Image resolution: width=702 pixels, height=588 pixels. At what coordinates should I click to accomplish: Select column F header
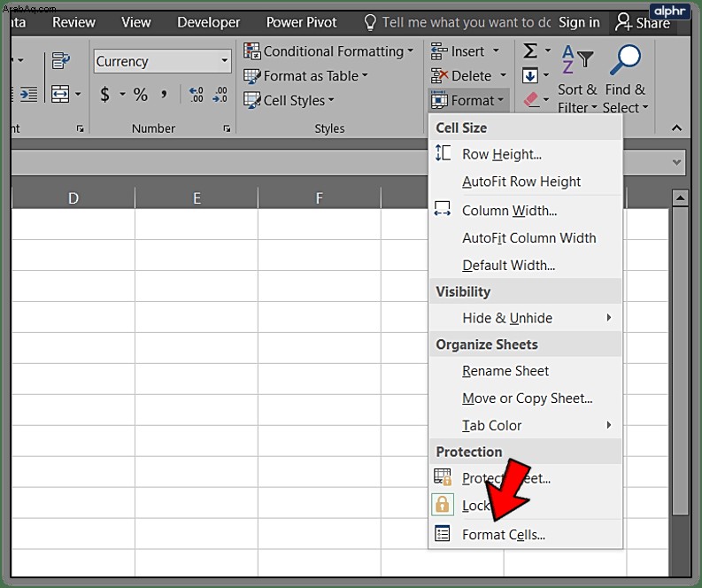[320, 198]
